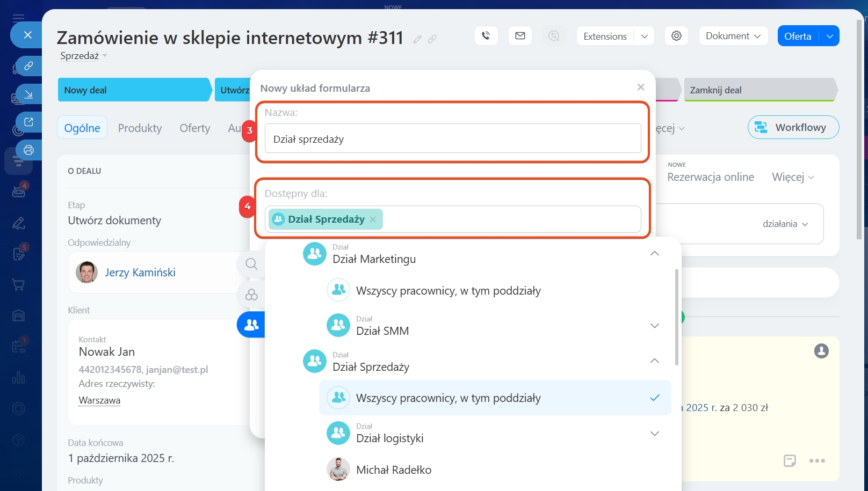Remove the Dział Sprzedaży tag
Screen dimensions: 868x491
(x=373, y=219)
